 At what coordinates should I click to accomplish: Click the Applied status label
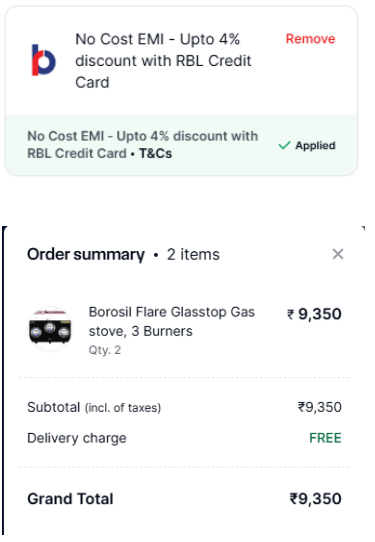[315, 146]
